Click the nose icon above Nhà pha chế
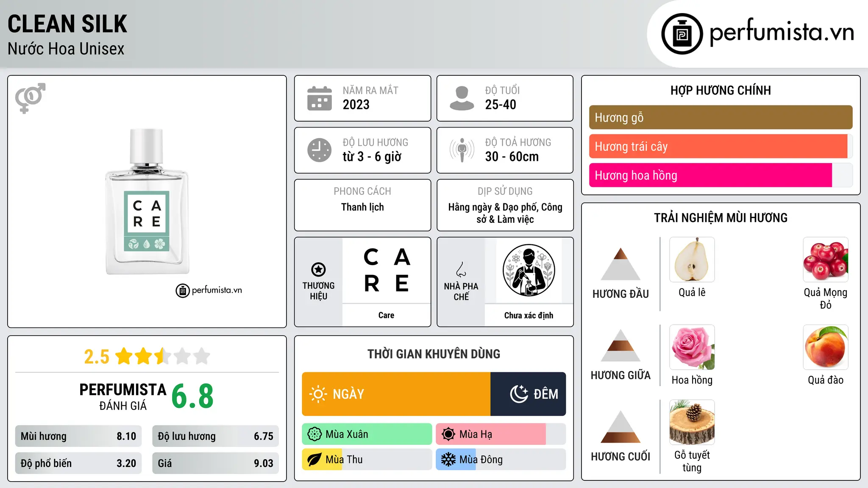868x488 pixels. click(461, 269)
